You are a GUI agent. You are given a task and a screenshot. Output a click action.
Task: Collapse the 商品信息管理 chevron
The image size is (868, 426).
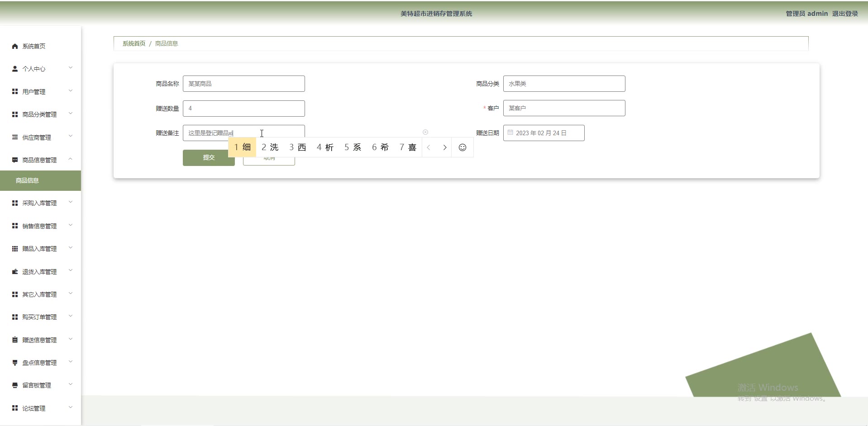coord(71,159)
